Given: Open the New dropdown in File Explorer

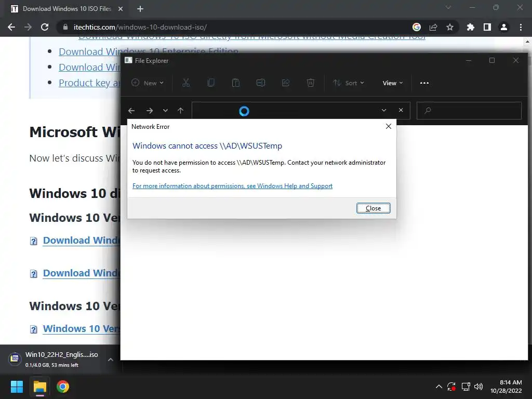Looking at the screenshot, I should coord(148,83).
